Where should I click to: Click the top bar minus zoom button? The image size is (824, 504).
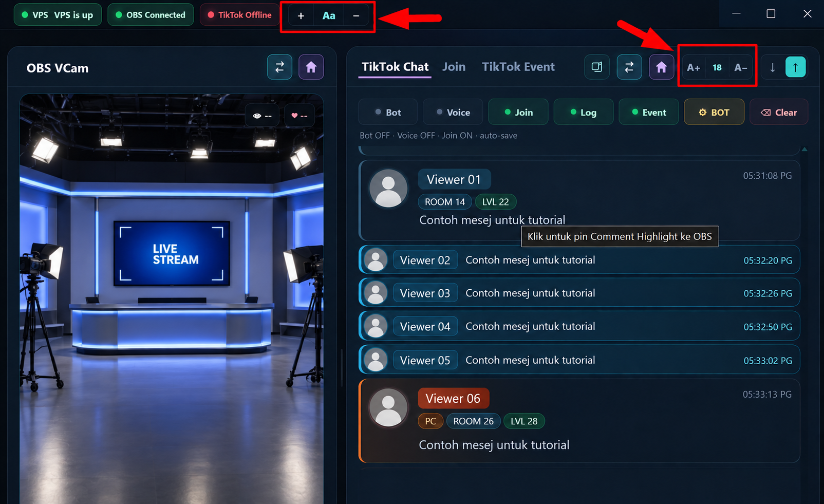point(356,16)
